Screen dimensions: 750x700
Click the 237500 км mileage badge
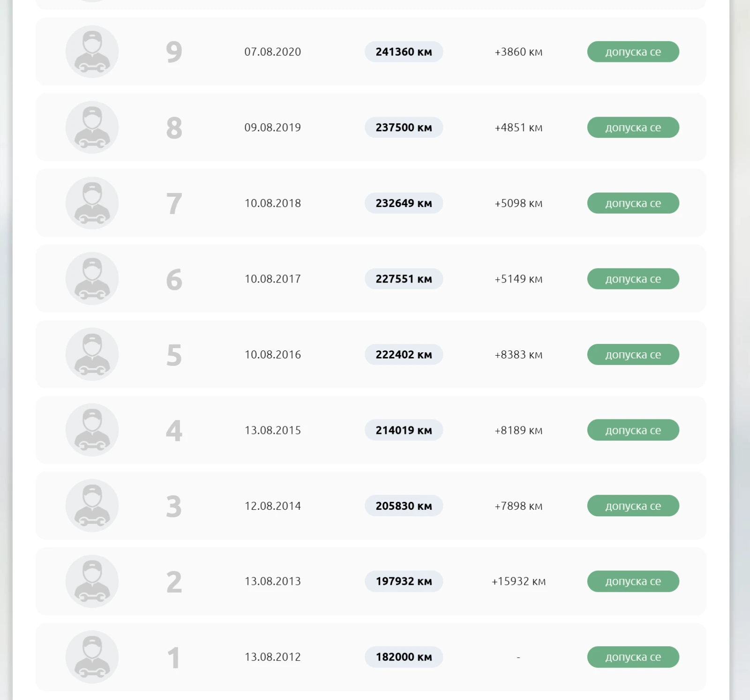click(404, 127)
